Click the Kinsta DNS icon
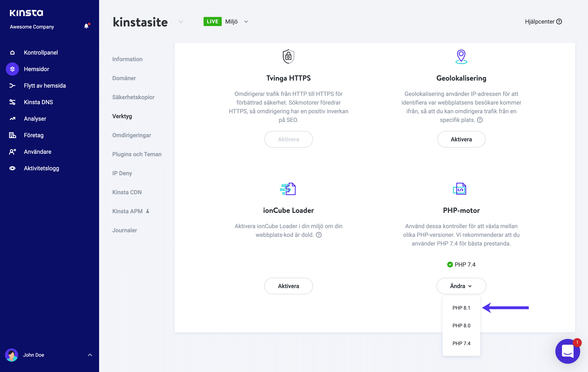 point(12,102)
